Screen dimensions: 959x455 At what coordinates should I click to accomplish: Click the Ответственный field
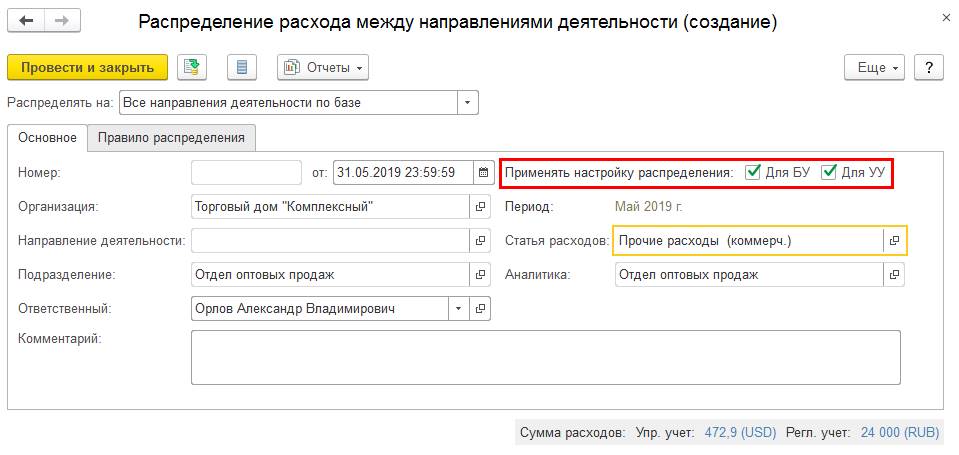click(320, 309)
